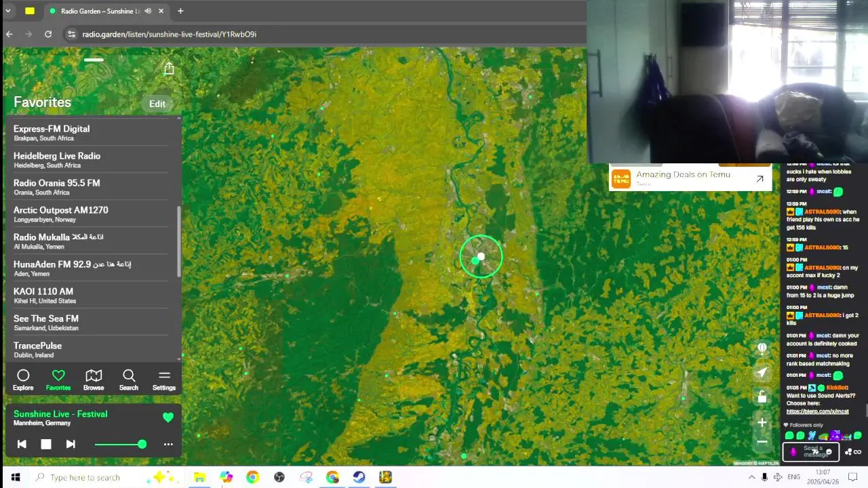
Task: Click the selected station dot in circle
Action: (481, 257)
